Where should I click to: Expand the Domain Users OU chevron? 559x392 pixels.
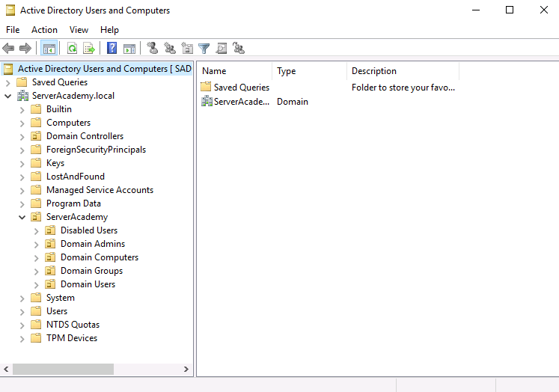point(37,285)
